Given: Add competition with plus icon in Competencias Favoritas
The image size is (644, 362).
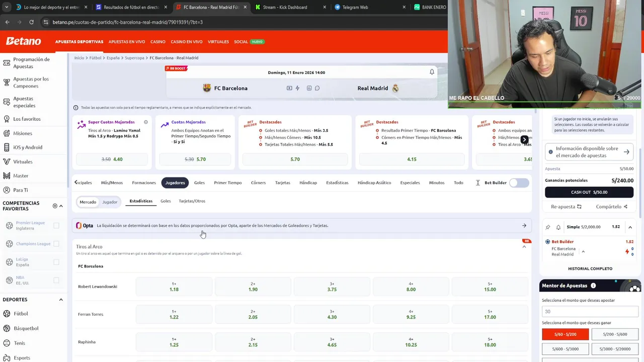Looking at the screenshot, I should point(55,206).
